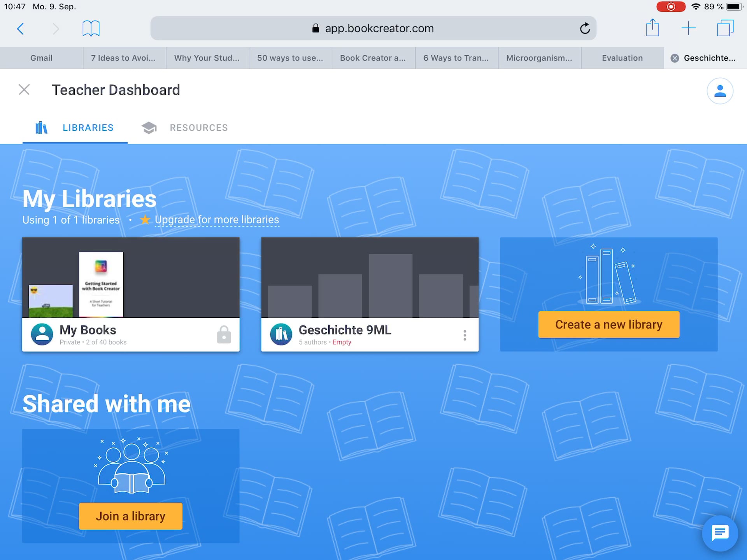This screenshot has height=560, width=747.
Task: Open the 7 Ideas to Avoi... tab
Action: tap(124, 58)
